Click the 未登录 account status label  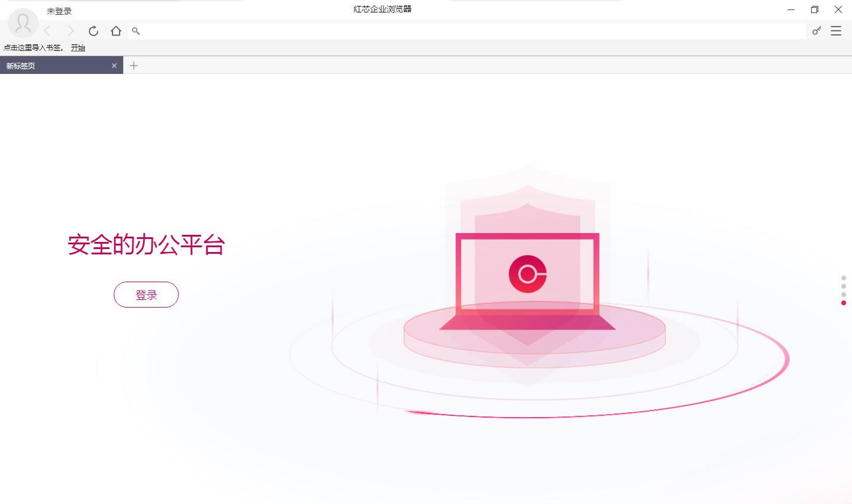tap(59, 11)
